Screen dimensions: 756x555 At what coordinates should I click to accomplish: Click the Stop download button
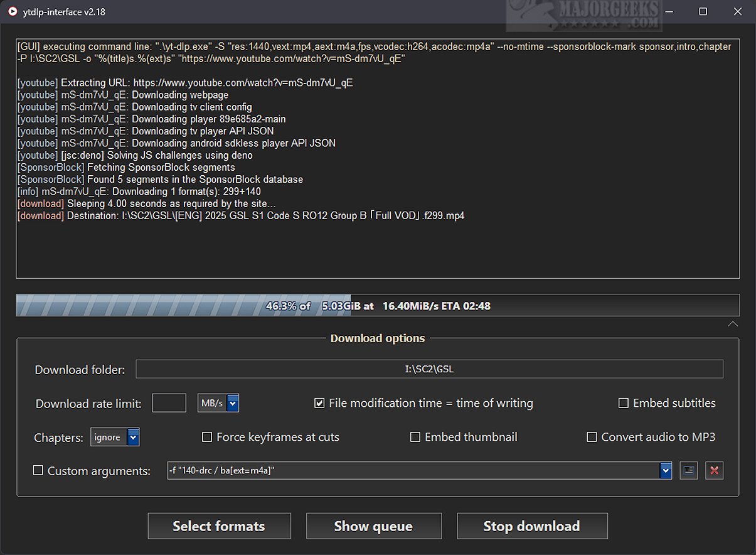pyautogui.click(x=532, y=526)
